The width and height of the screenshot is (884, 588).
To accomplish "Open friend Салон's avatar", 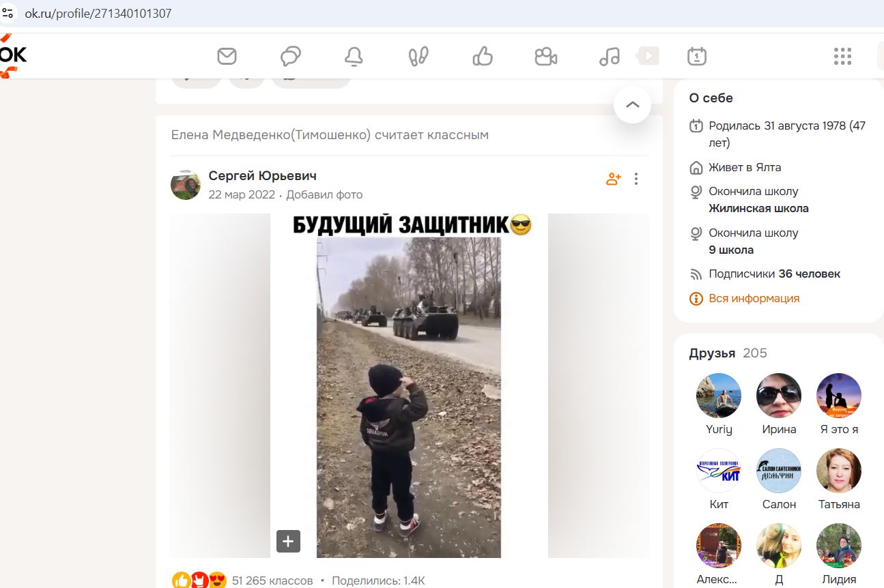I will [779, 471].
